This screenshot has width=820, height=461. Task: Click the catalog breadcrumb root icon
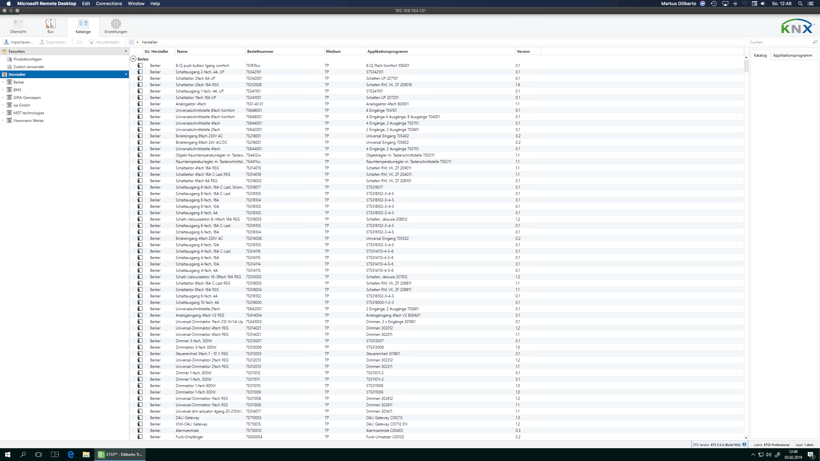(x=131, y=42)
